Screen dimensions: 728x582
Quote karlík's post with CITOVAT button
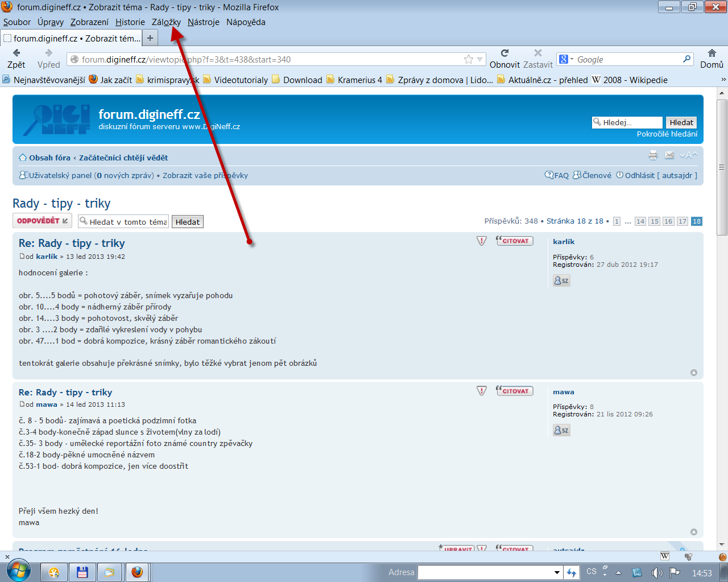coord(515,241)
